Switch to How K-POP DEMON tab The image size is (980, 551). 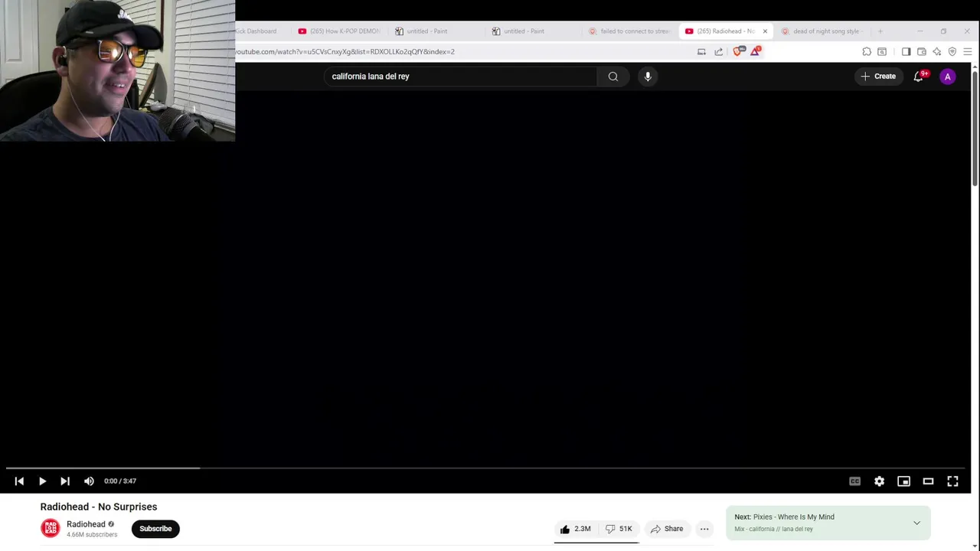[x=339, y=31]
